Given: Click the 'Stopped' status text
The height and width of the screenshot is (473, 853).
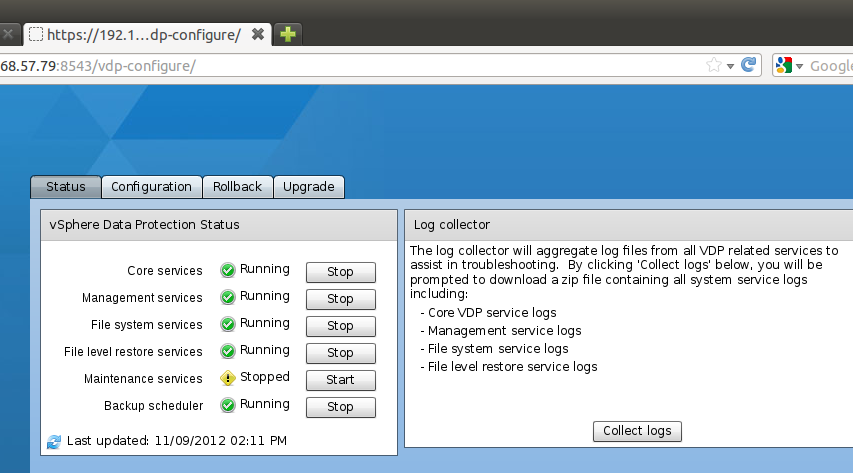Looking at the screenshot, I should tap(265, 377).
